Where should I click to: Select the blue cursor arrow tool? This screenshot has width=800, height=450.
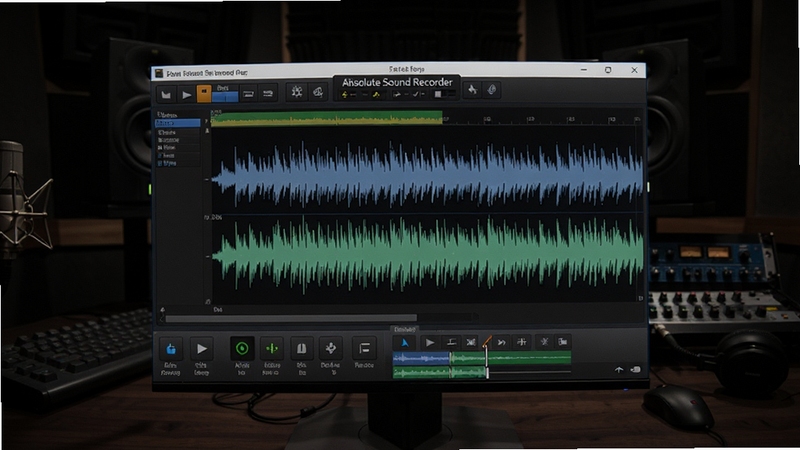[405, 342]
